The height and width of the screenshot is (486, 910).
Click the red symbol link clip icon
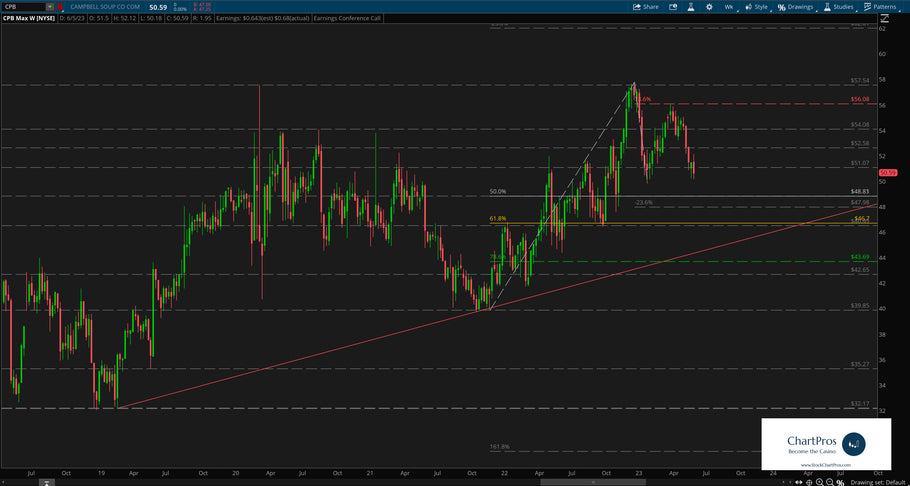(60, 7)
